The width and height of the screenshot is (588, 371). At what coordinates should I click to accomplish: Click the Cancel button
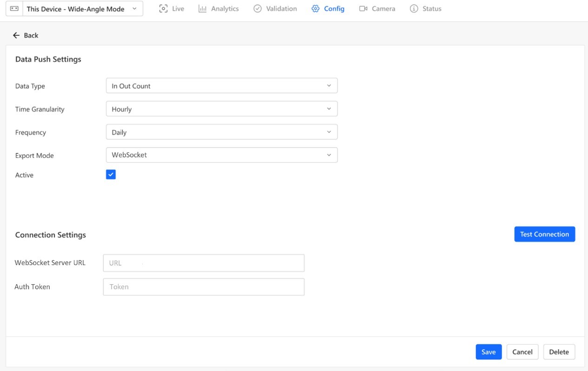(x=522, y=352)
